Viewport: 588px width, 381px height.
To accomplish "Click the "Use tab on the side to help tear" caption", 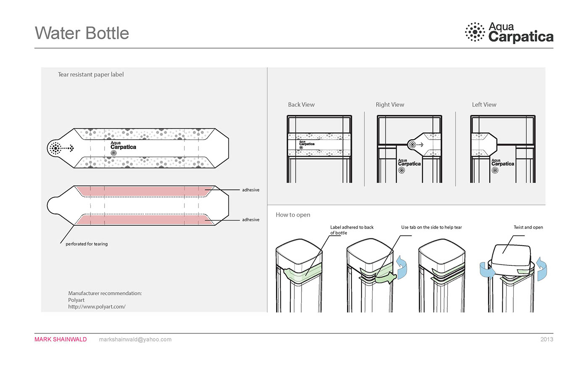I will [x=431, y=228].
